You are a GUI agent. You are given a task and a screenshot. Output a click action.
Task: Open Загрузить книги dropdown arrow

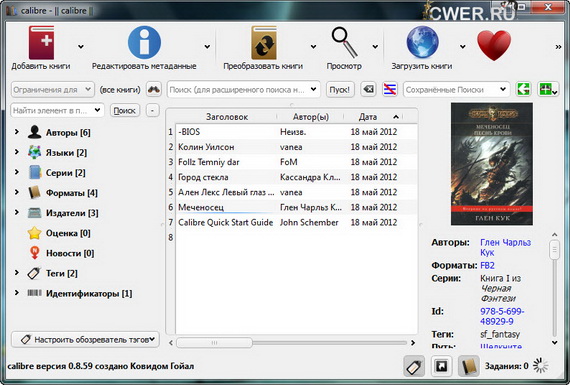coord(462,47)
